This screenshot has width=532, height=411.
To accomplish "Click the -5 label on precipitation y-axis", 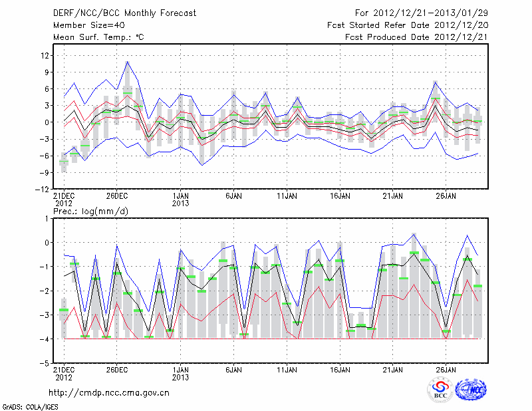I will coord(44,364).
